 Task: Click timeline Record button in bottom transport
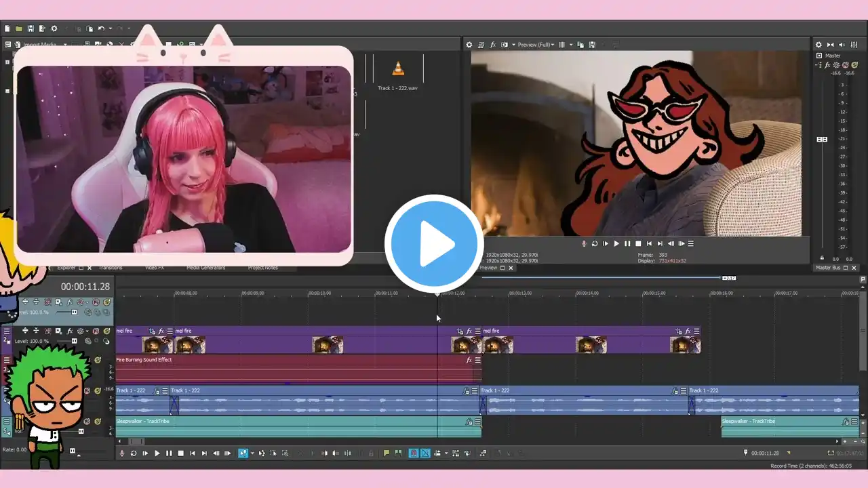click(x=121, y=453)
